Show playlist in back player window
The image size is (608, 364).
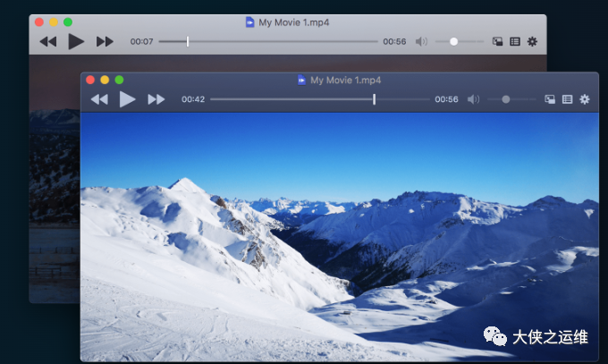(515, 41)
